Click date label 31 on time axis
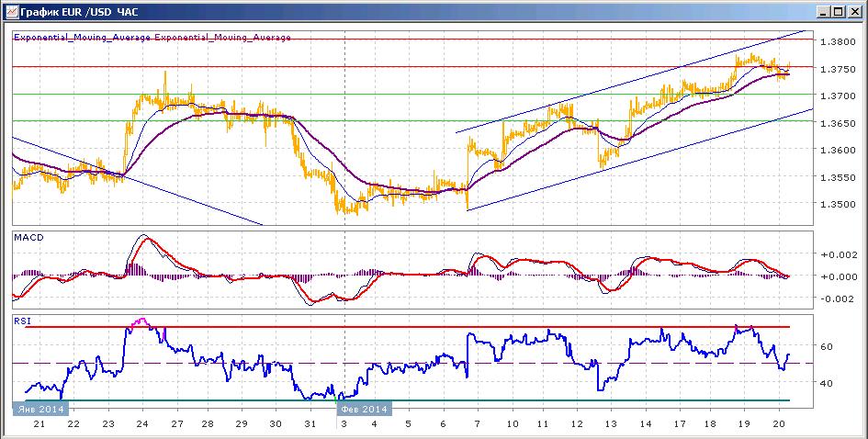Image resolution: width=868 pixels, height=439 pixels. (x=310, y=424)
